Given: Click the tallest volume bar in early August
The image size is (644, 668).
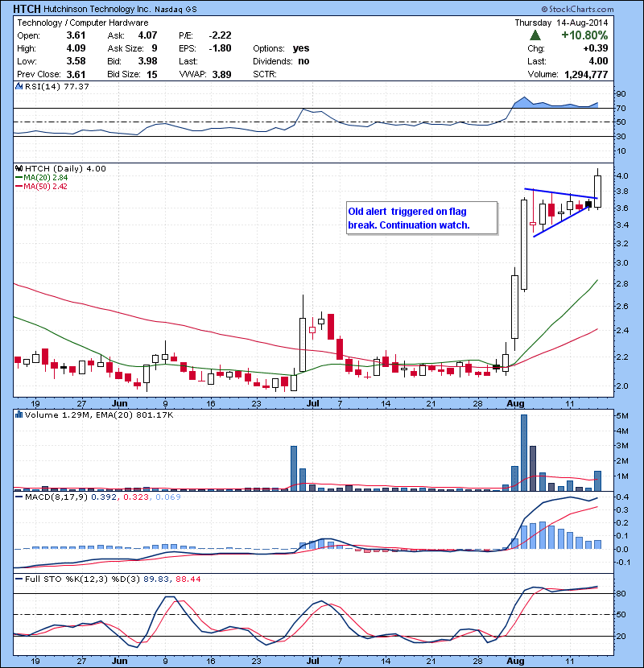Looking at the screenshot, I should click(x=524, y=452).
